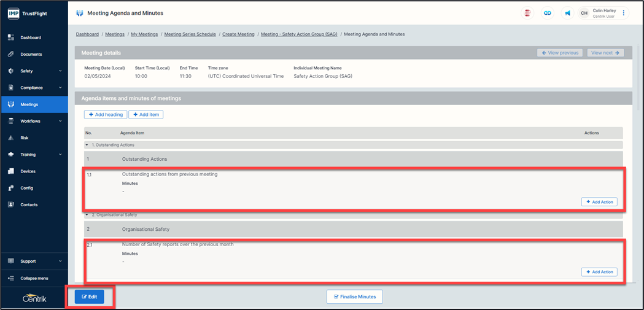Click the link chain icon in header
Viewport: 644px width, 310px height.
pos(548,13)
